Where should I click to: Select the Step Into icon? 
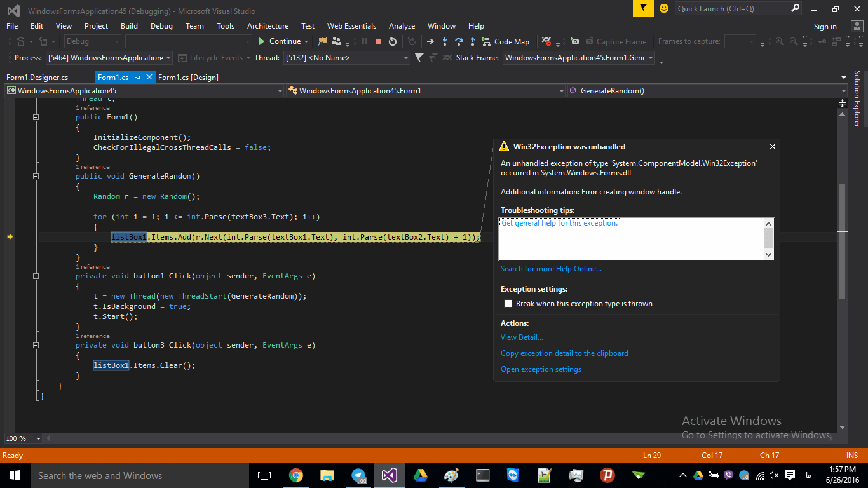pyautogui.click(x=445, y=41)
